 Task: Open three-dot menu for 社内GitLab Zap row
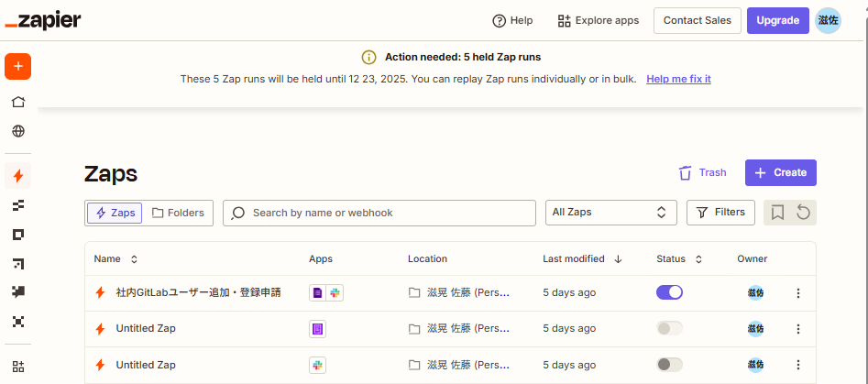tap(797, 293)
